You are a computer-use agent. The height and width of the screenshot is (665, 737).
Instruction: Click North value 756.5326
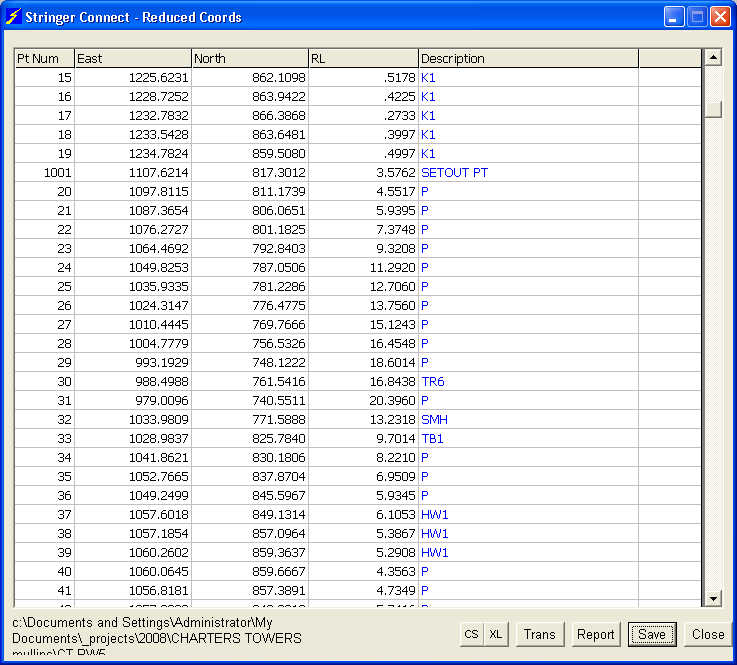[250, 344]
